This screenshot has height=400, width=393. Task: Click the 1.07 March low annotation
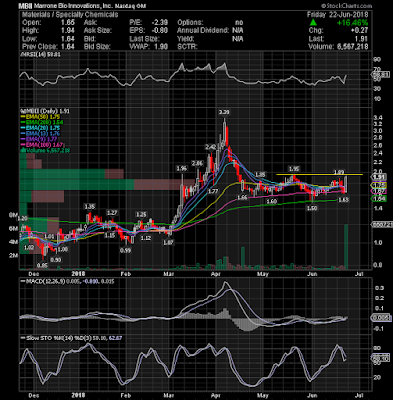(169, 243)
